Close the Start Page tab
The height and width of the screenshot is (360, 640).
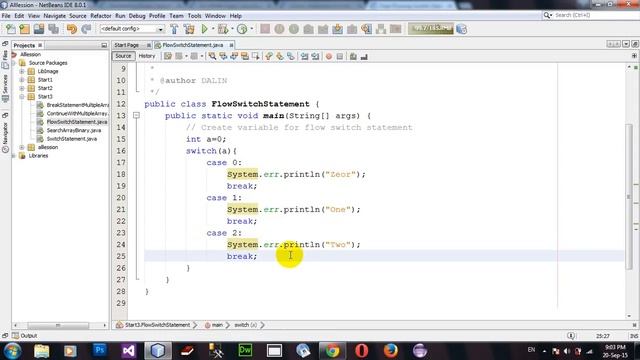[x=149, y=45]
